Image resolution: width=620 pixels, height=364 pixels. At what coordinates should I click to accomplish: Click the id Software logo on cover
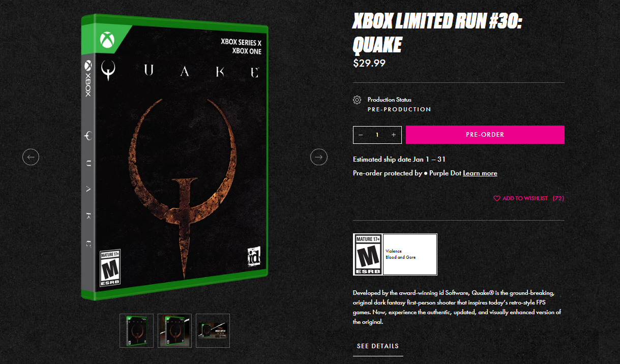[x=254, y=256]
